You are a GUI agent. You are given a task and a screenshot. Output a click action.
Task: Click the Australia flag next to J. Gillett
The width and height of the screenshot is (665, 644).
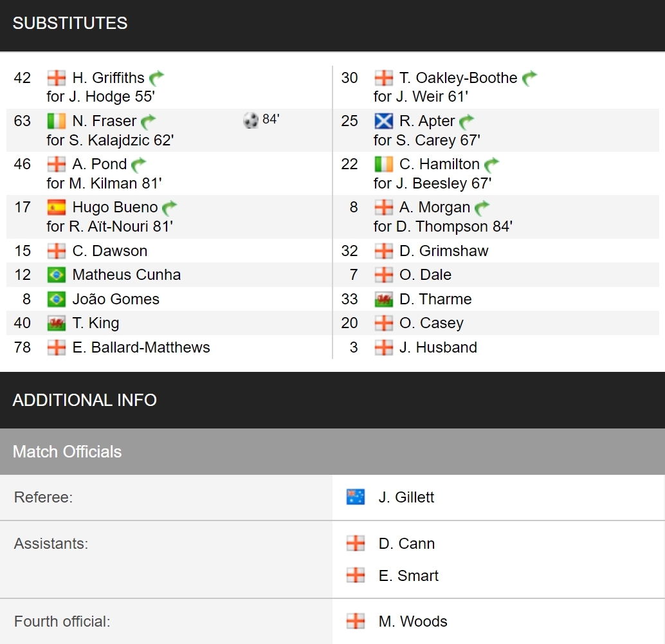tap(356, 497)
